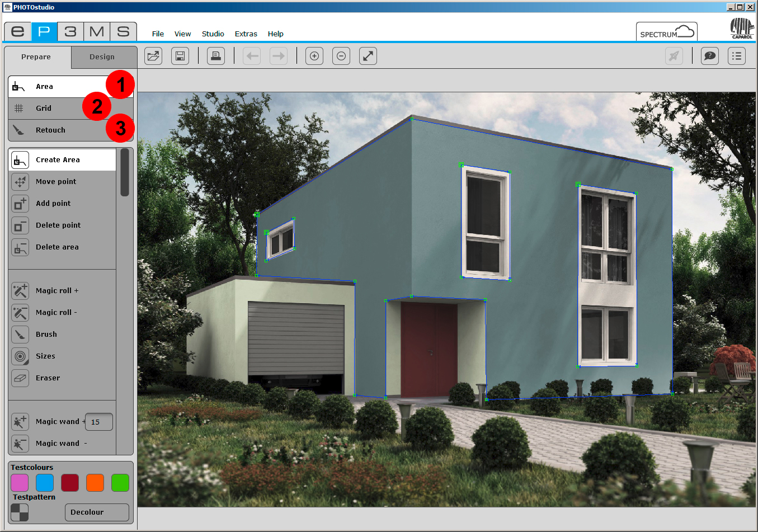This screenshot has height=532, width=758.
Task: Switch to the Prepare tab
Action: (36, 57)
